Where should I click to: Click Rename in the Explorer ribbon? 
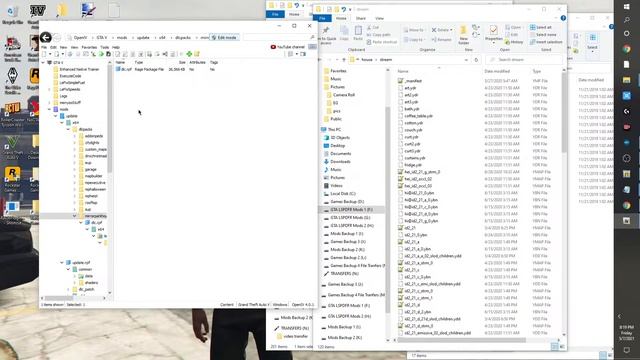(442, 40)
